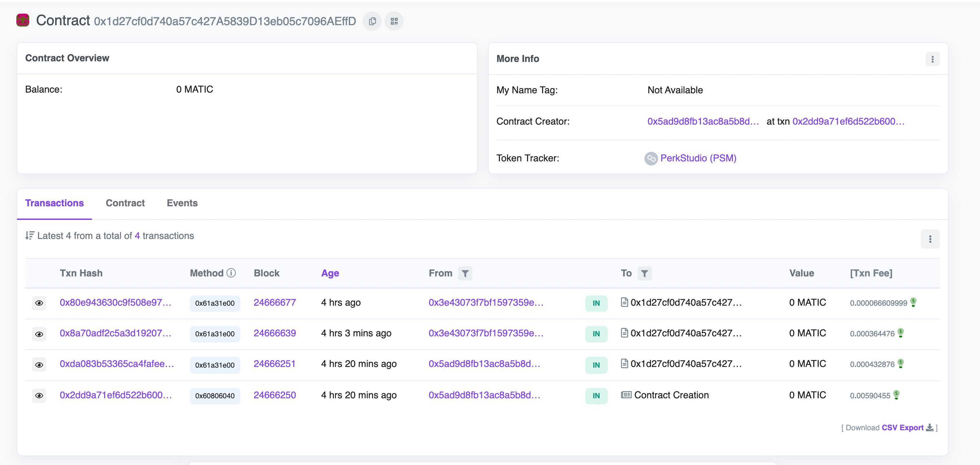Open txn hash 0x2dd9a71ef6d522b600 in table

click(x=116, y=395)
